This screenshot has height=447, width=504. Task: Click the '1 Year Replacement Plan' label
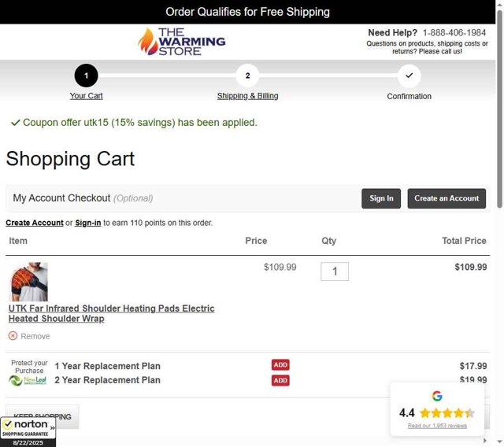107,366
